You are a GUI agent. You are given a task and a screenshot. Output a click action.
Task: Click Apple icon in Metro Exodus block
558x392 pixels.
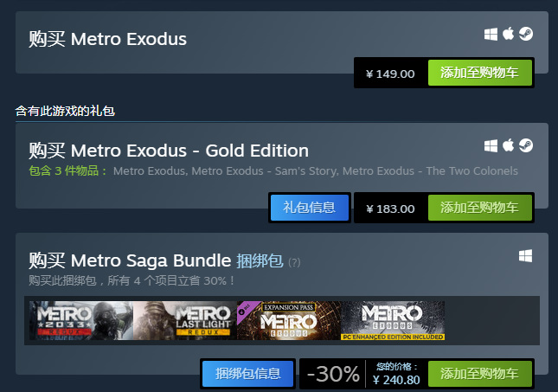tap(509, 34)
